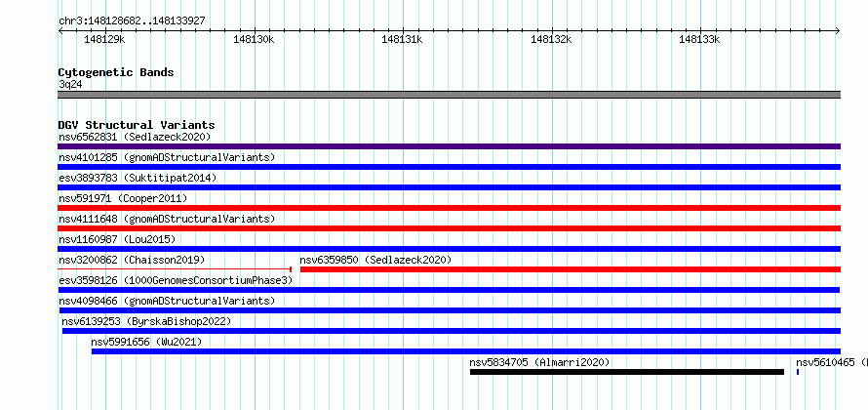868x410 pixels.
Task: Click the DGV Structural Variants track title
Action: point(137,125)
